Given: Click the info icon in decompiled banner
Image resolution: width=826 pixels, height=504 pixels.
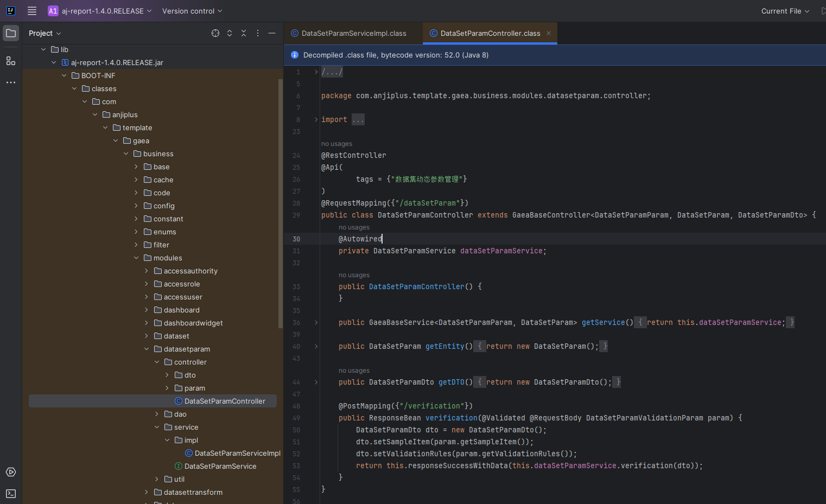Looking at the screenshot, I should (295, 55).
